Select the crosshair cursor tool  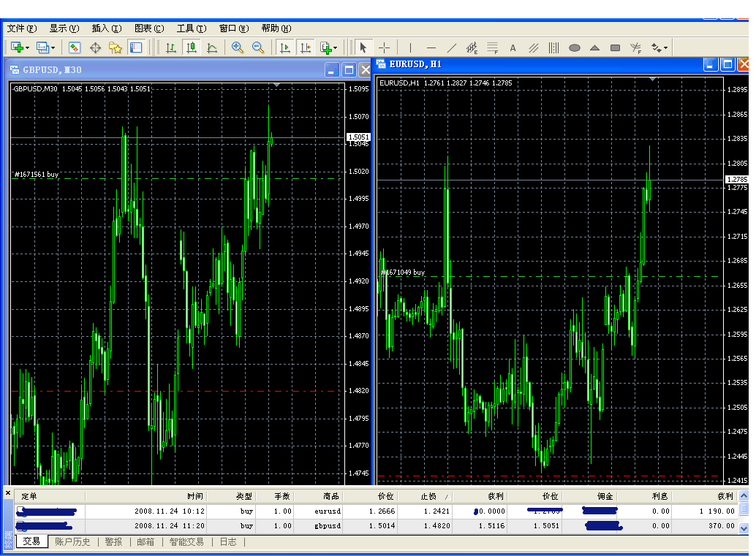[385, 47]
